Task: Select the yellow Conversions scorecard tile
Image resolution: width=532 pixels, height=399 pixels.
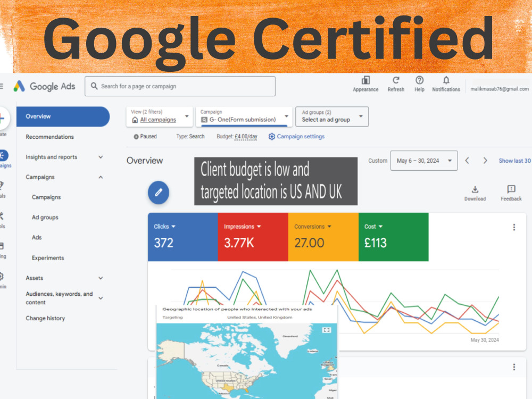Action: pos(323,237)
